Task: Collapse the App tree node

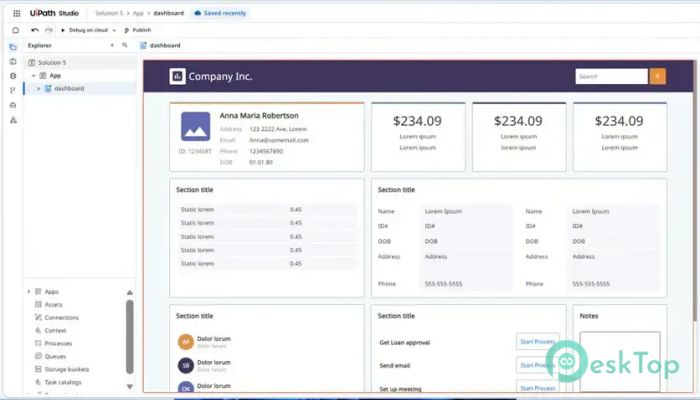Action: point(33,76)
